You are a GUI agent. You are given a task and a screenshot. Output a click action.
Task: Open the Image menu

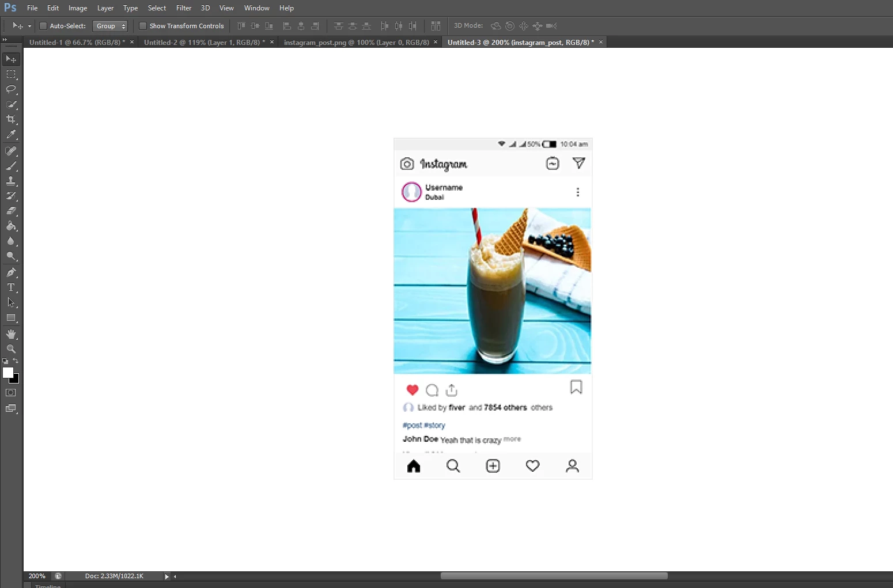pyautogui.click(x=78, y=8)
